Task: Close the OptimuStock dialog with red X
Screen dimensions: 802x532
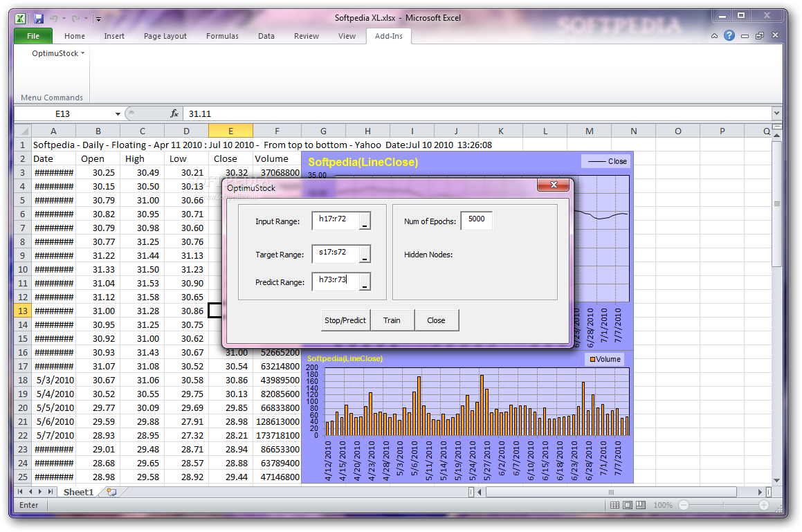Action: click(554, 185)
